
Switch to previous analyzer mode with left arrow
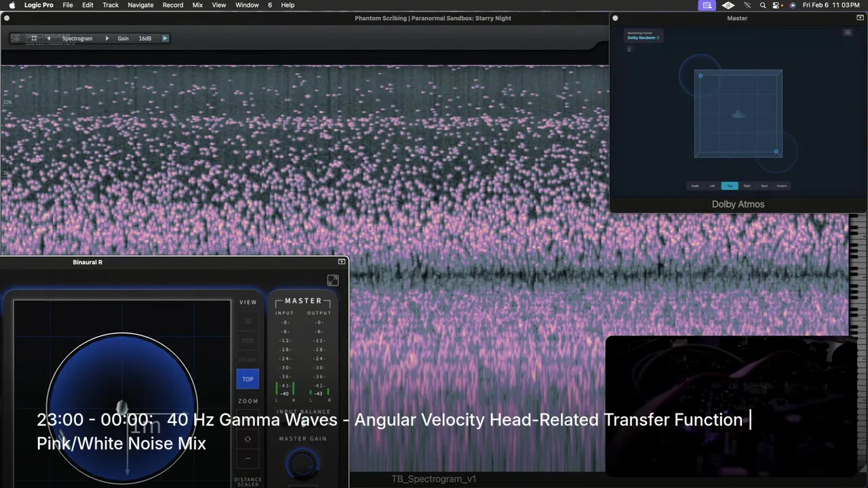point(48,39)
